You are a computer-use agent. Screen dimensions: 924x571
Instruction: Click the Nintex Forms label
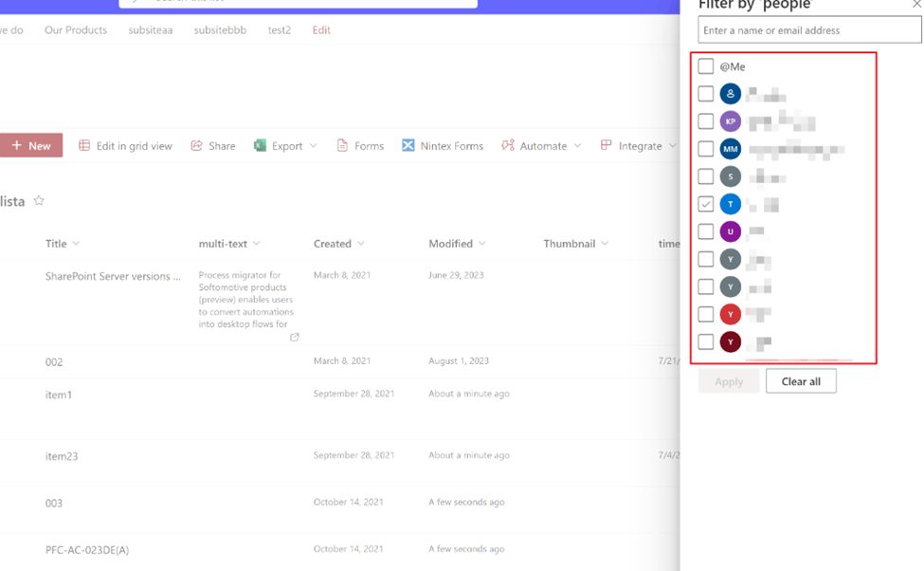click(451, 146)
